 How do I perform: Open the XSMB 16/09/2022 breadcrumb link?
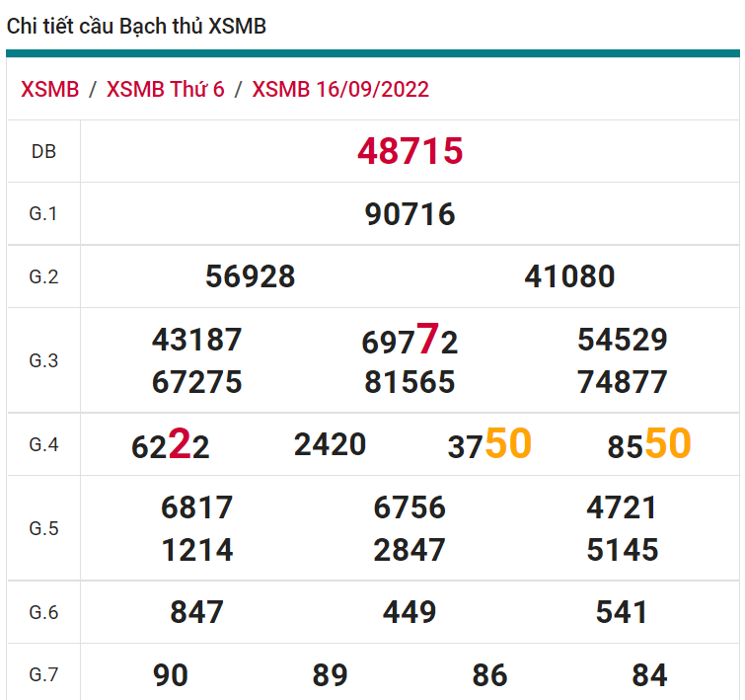click(x=340, y=90)
